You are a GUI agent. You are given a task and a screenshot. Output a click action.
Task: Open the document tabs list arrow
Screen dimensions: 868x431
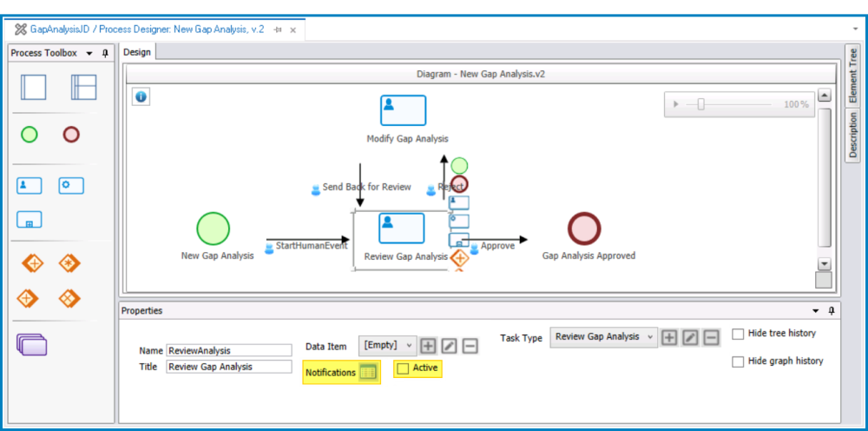tap(856, 28)
